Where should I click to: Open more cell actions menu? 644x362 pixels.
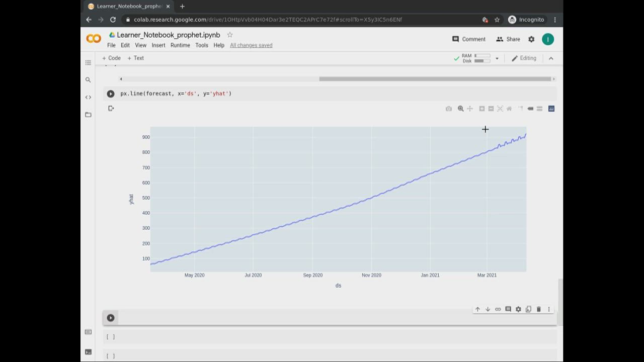coord(549,309)
